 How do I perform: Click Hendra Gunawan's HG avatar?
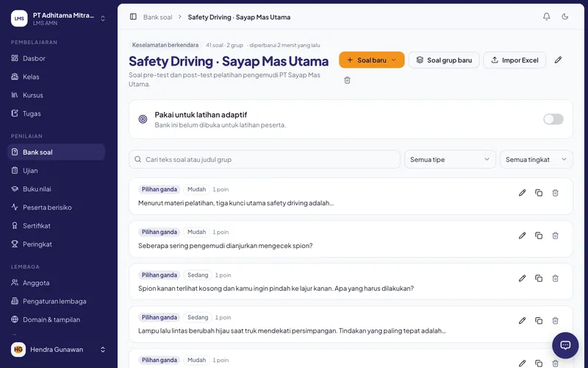coord(18,350)
